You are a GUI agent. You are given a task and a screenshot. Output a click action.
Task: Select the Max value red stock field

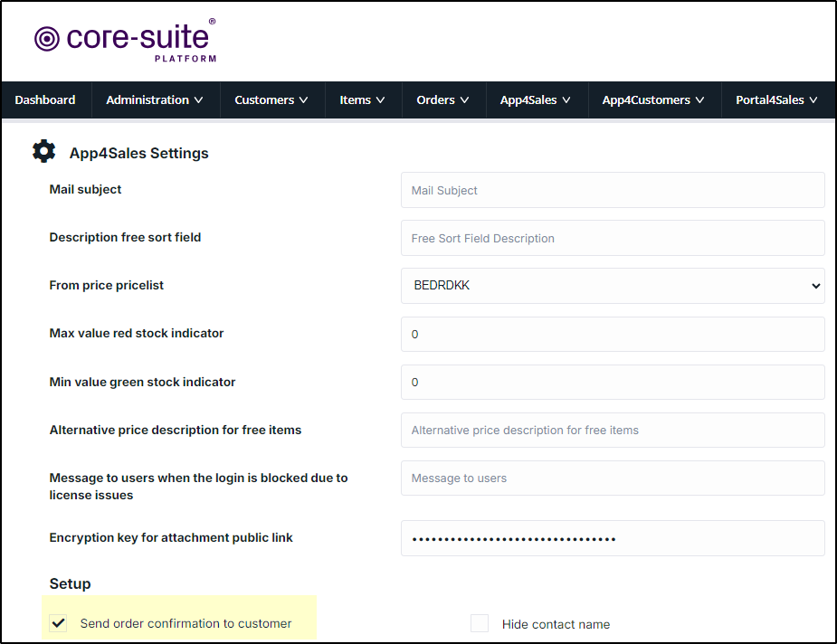613,334
